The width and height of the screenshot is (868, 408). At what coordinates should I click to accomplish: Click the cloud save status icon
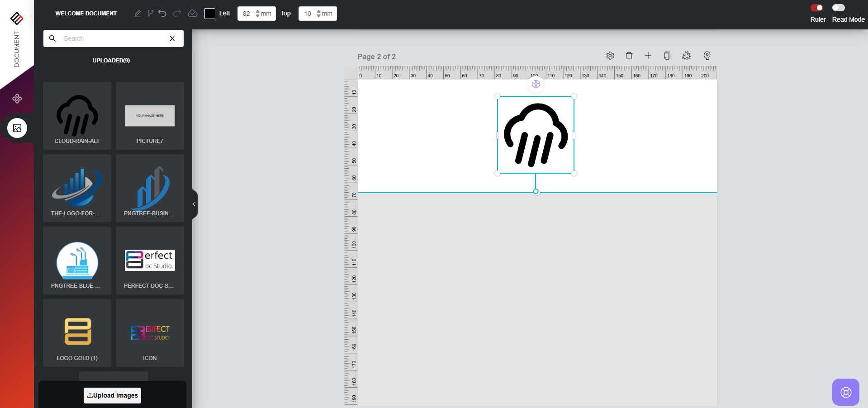(x=193, y=14)
